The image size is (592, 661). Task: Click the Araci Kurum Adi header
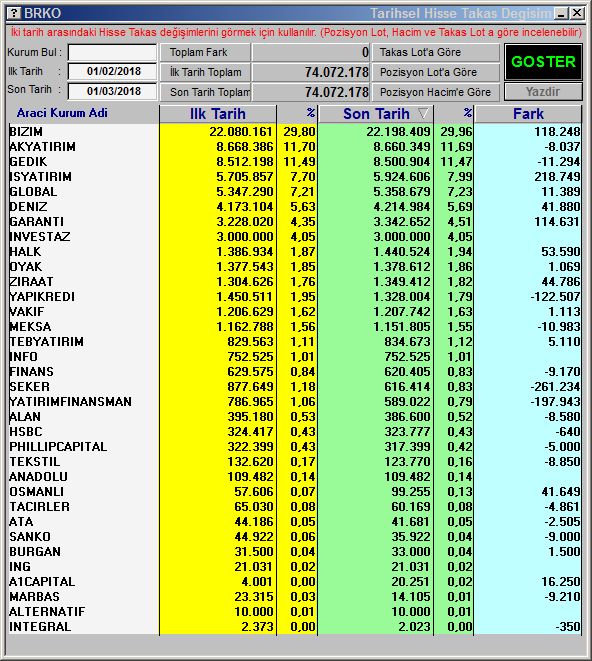[62, 113]
